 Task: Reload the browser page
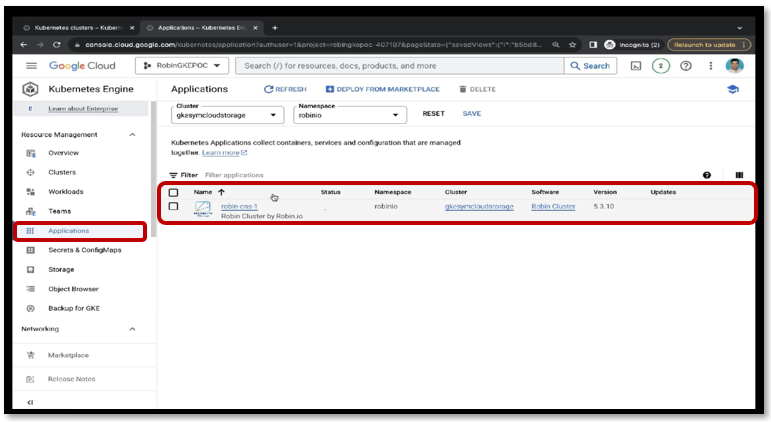coord(57,45)
